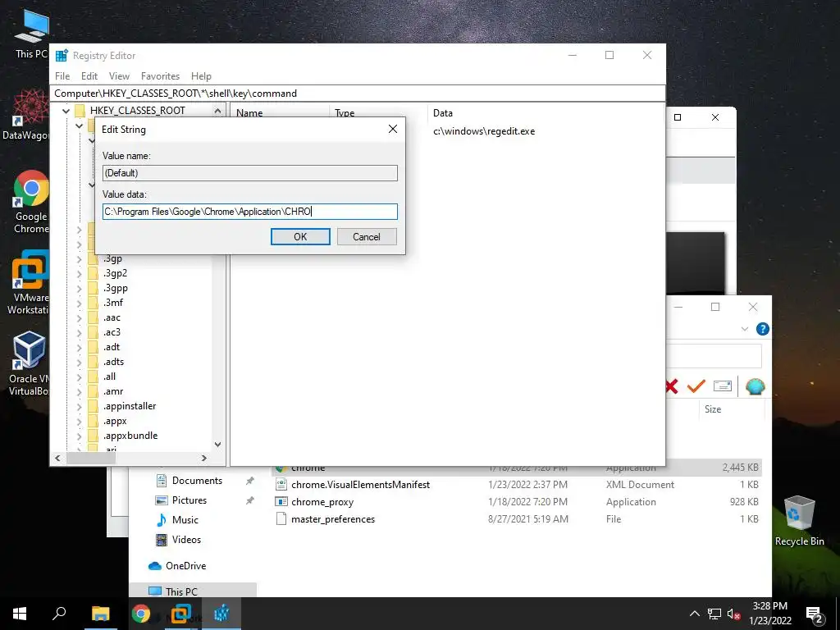The image size is (840, 630).
Task: Click the tree's horizontal scroll left arrow
Action: coord(58,458)
